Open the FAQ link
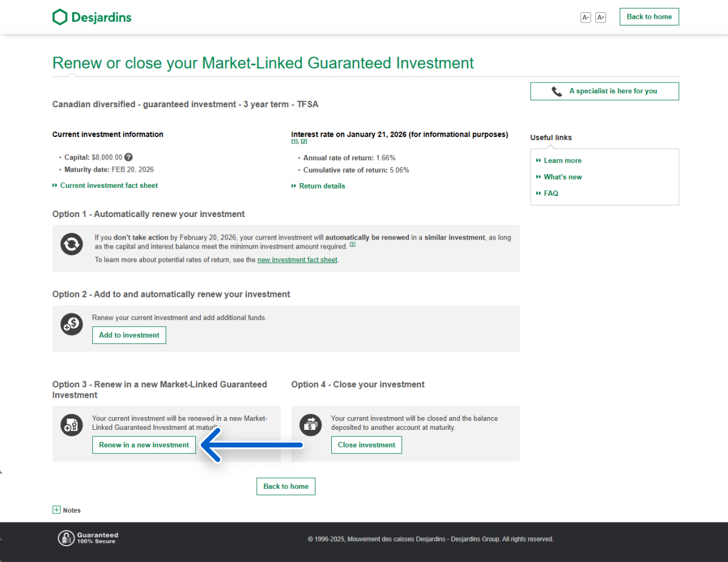The height and width of the screenshot is (562, 728). point(551,193)
